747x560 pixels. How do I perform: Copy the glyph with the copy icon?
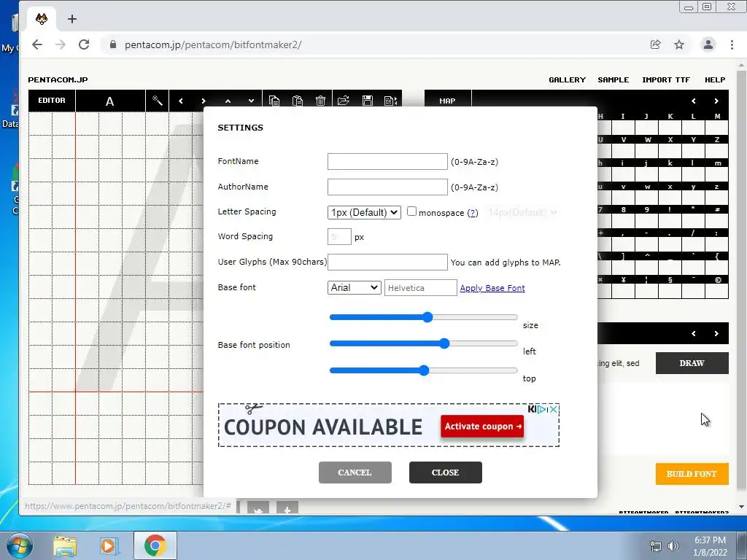(274, 101)
